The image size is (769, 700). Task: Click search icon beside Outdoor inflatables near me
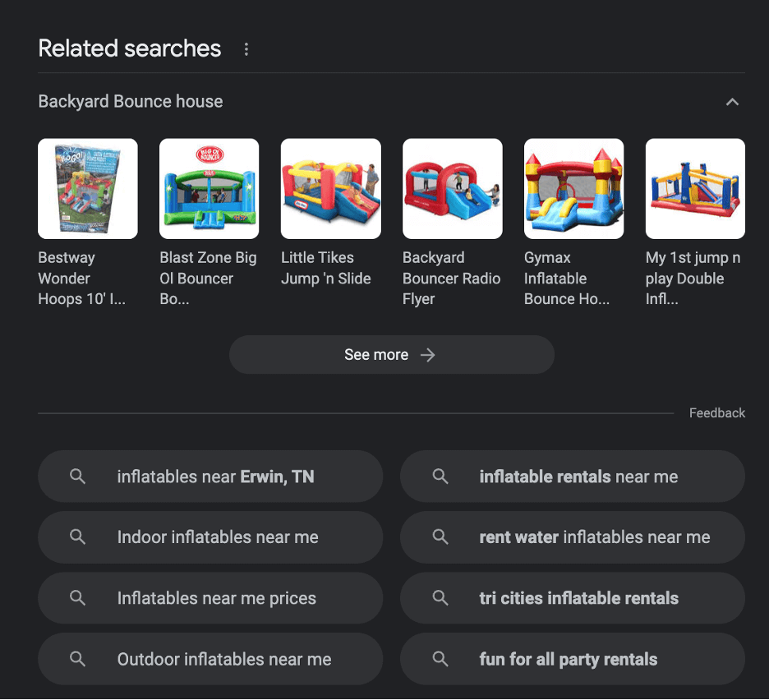[77, 659]
